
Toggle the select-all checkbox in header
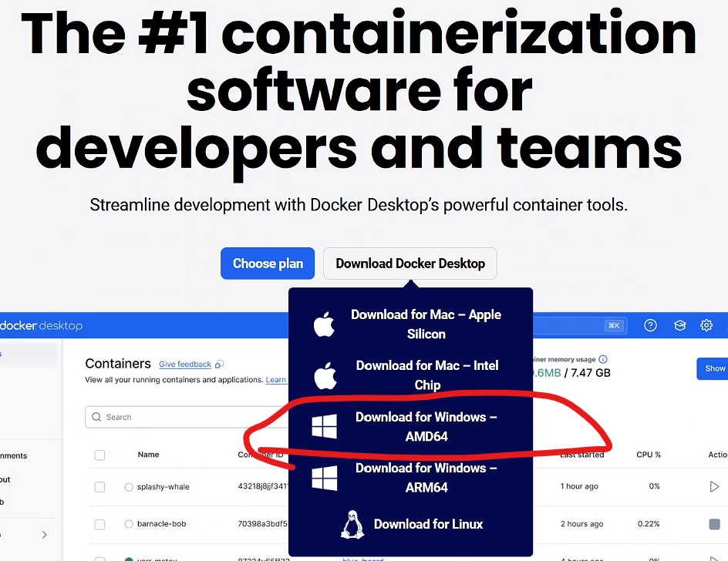point(99,455)
